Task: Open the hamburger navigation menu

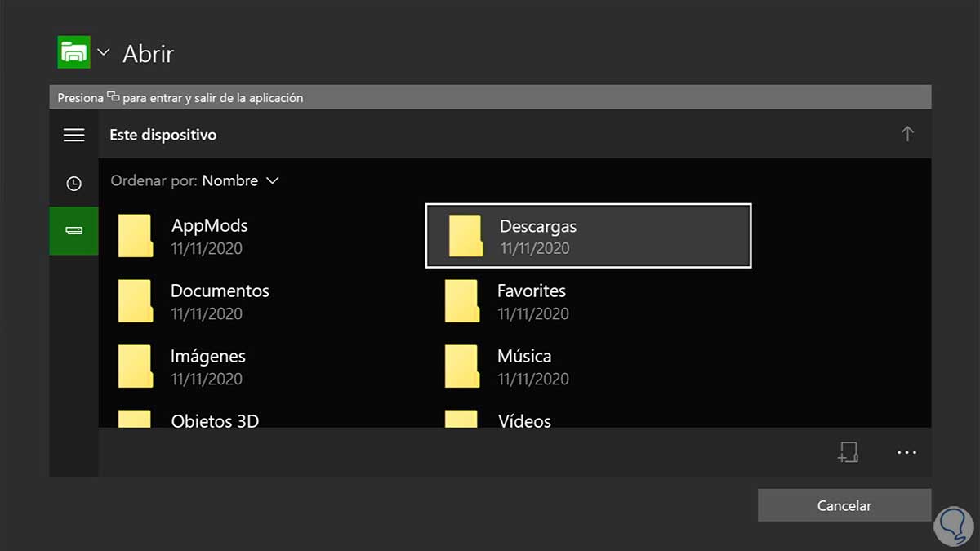Action: click(x=73, y=135)
